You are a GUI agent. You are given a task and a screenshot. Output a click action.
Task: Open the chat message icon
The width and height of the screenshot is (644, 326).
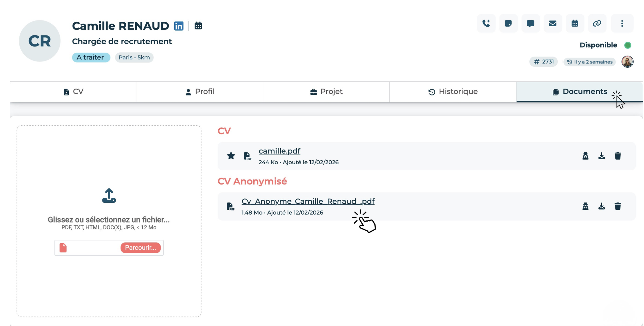(x=530, y=23)
